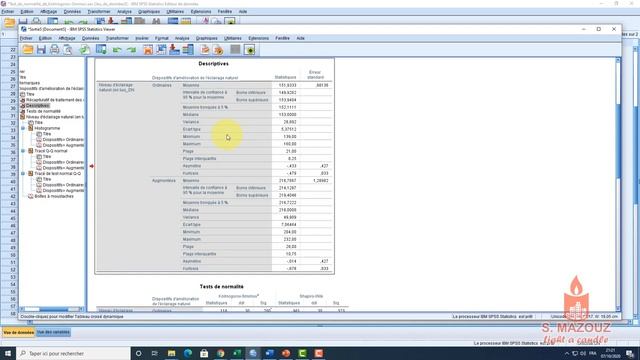Click the Print icon in Viewer toolbar
The width and height of the screenshot is (640, 360).
[x=54, y=50]
